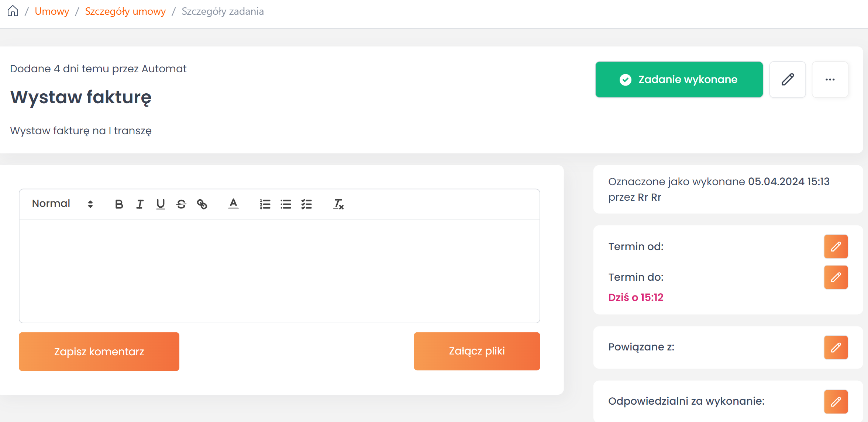The image size is (868, 422).
Task: Open the three-dots more options menu
Action: (830, 80)
